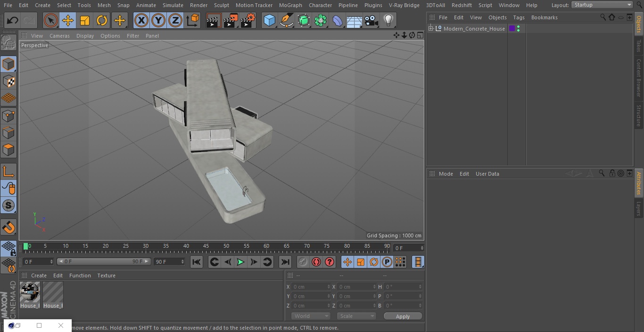Viewport: 644px width, 332px height.
Task: Switch to Model mode in left toolbar
Action: 8,65
